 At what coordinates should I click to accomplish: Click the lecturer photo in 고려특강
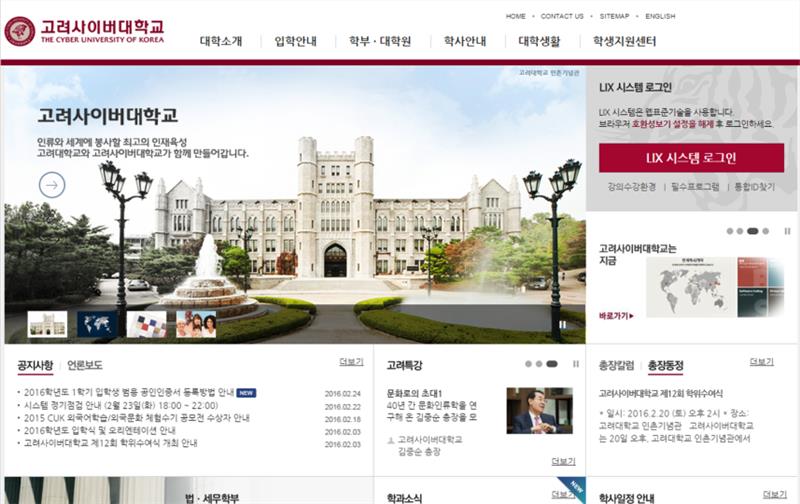click(x=540, y=411)
